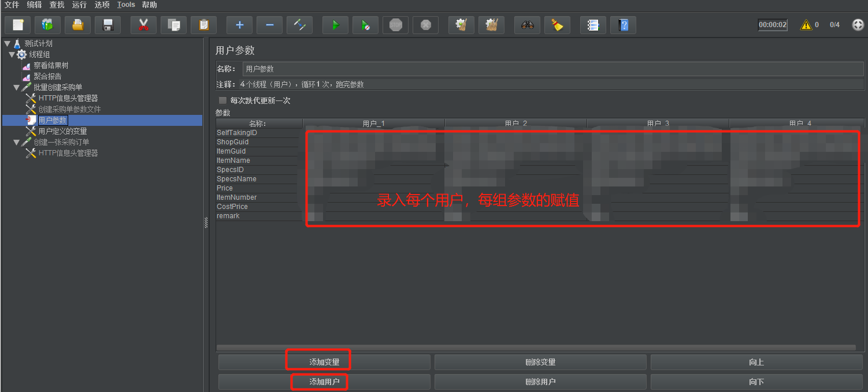Select HTTP信息头管理器 under 创建一张采购订单

pyautogui.click(x=68, y=153)
